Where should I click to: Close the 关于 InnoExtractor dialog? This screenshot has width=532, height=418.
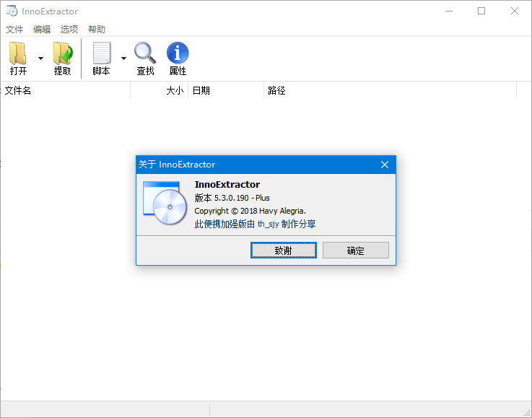point(385,165)
